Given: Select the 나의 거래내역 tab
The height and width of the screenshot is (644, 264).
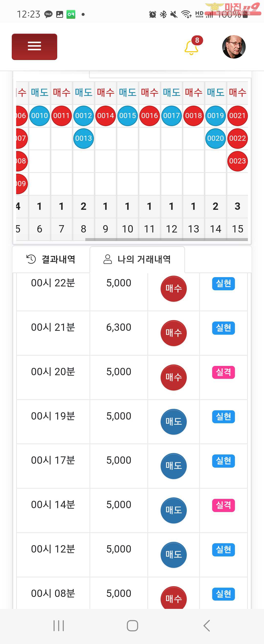Looking at the screenshot, I should [137, 259].
